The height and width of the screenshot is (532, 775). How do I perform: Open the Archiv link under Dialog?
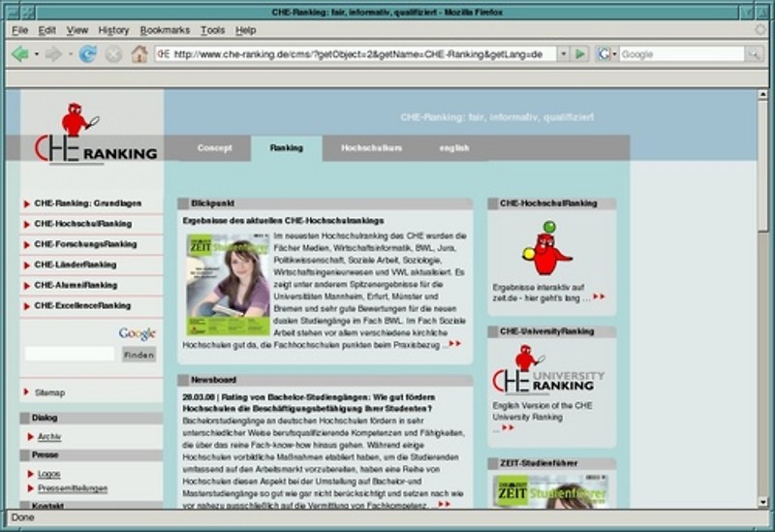pos(49,437)
